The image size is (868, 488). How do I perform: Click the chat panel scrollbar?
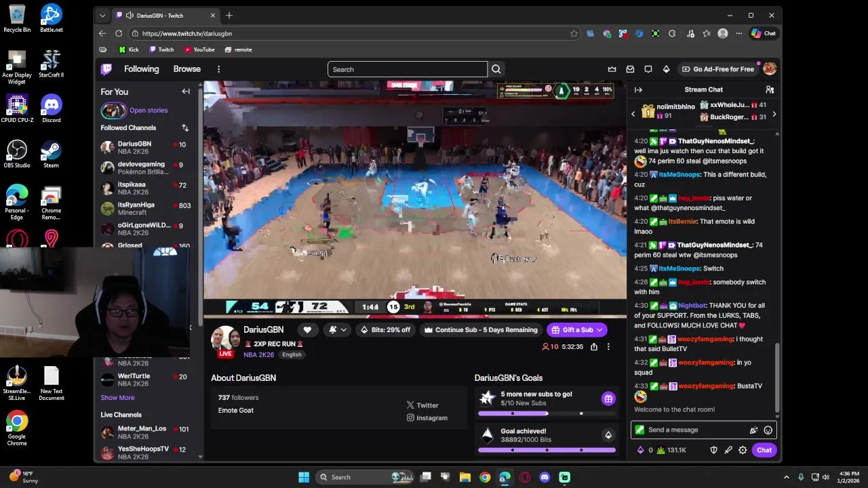pyautogui.click(x=777, y=377)
